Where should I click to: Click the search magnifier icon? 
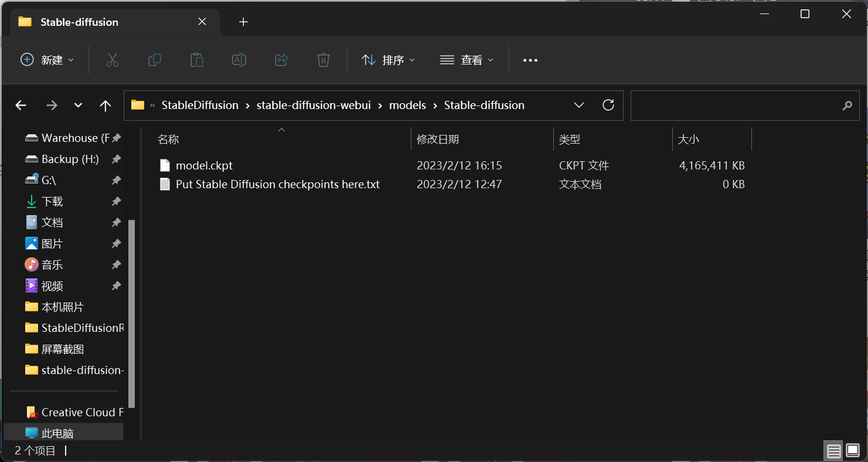[847, 106]
